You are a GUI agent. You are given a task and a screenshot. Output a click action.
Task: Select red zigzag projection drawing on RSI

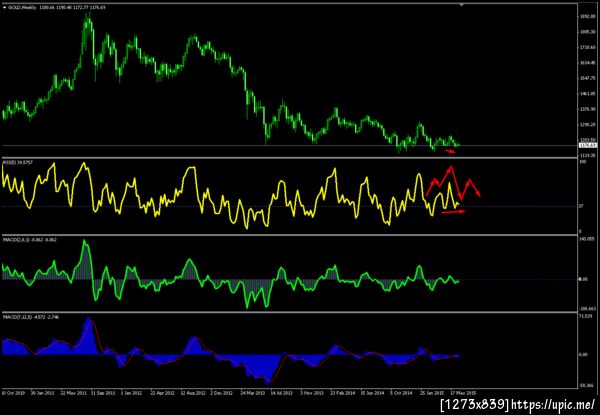pos(453,183)
